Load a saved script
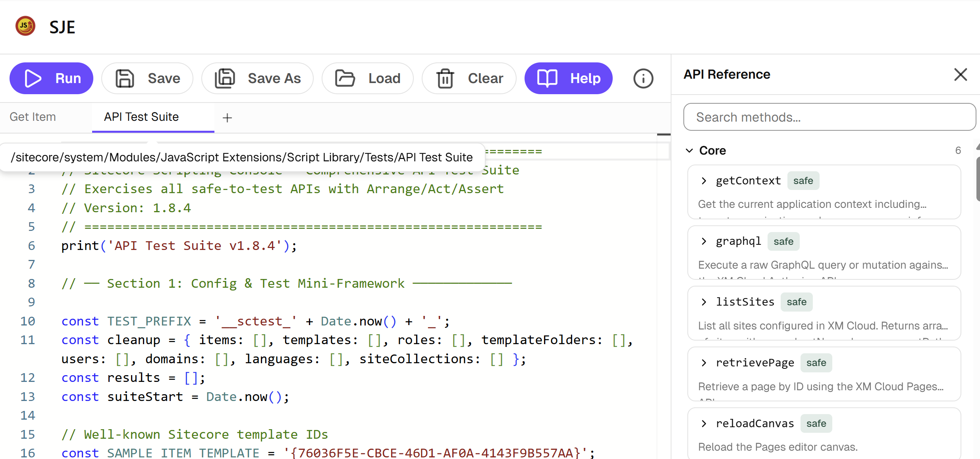Viewport: 980px width, 459px height. tap(367, 78)
